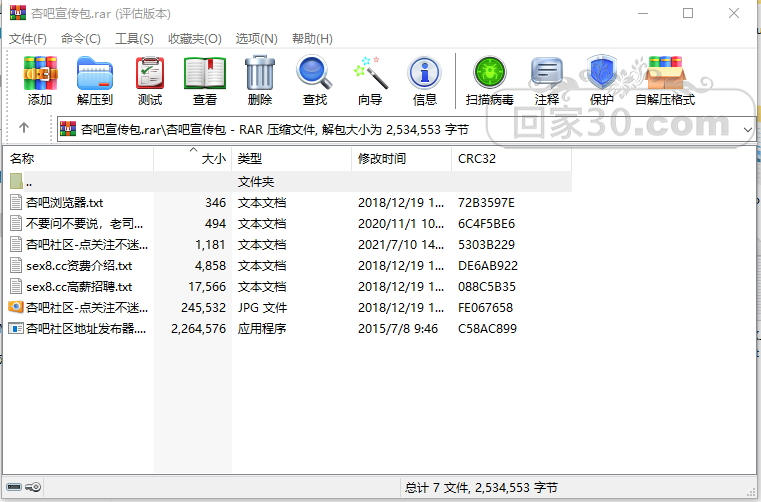Image resolution: width=761 pixels, height=502 pixels.
Task: Select sex8.cc资费介绍.txt file name
Action: (79, 266)
